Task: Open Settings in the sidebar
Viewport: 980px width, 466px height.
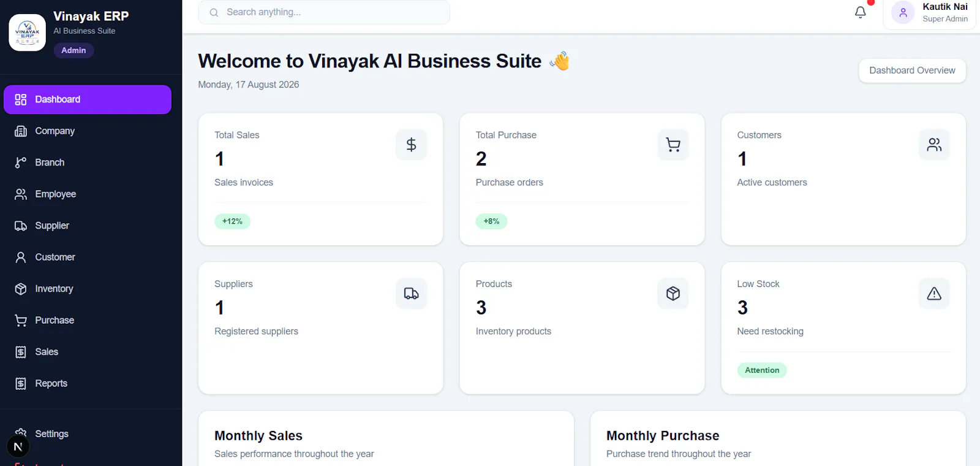Action: pos(88,434)
